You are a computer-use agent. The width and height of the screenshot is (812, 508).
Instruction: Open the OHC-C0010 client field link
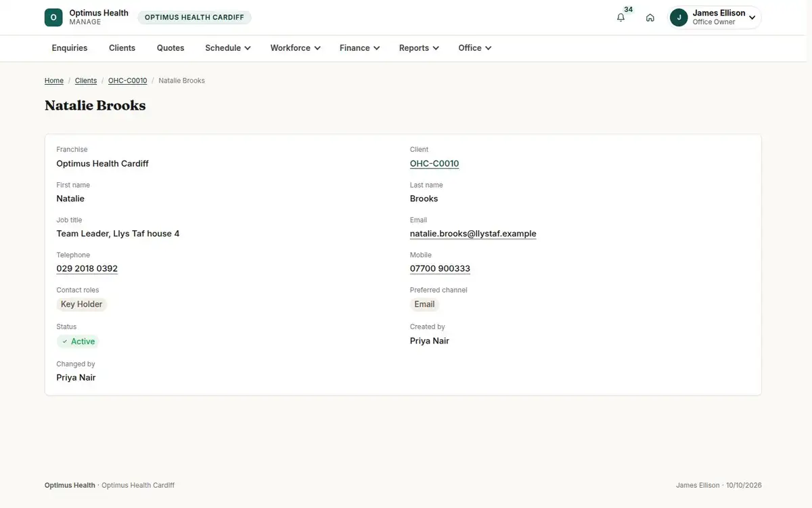coord(434,163)
